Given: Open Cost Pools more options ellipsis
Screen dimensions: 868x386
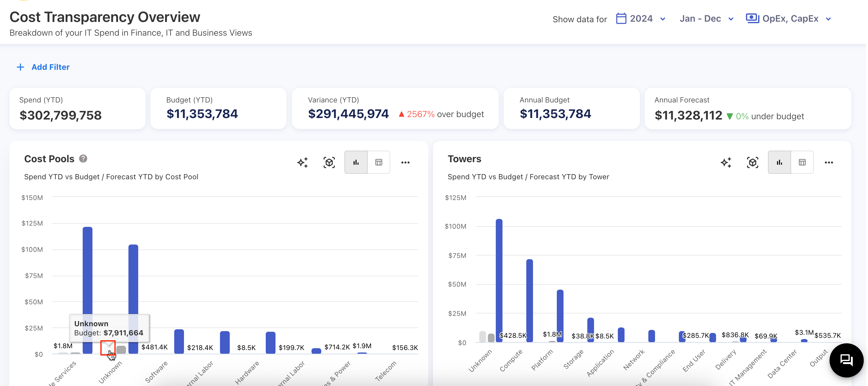Looking at the screenshot, I should 405,162.
